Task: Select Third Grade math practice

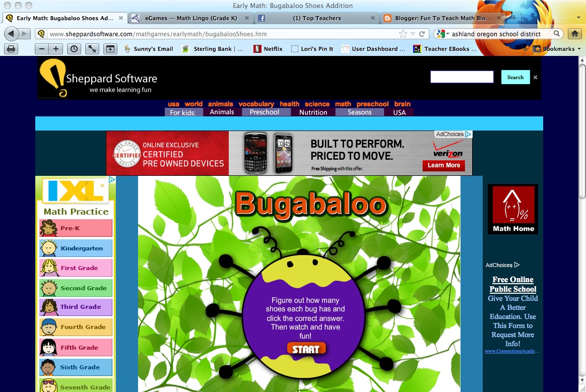Action: 76,307
